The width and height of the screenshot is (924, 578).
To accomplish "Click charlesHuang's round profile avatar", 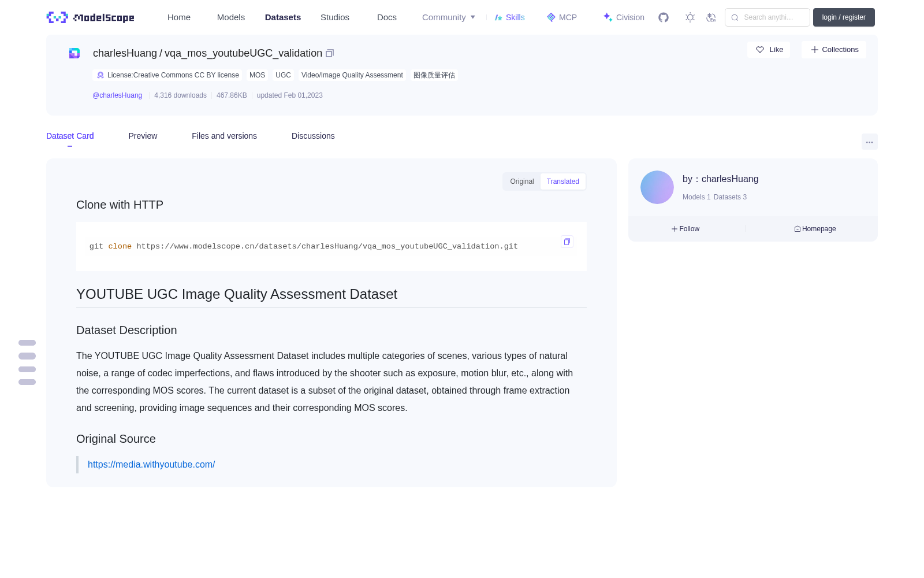I will tap(657, 187).
